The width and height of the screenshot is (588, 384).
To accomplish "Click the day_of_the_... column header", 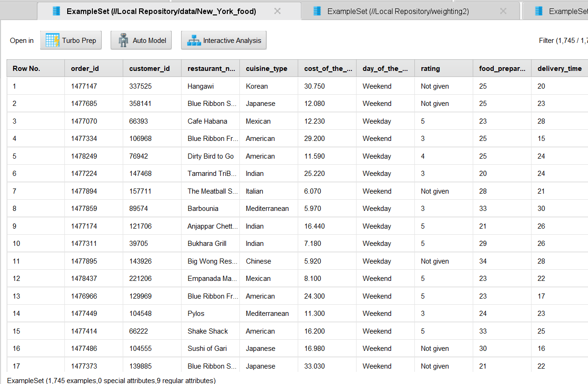I will coord(385,69).
